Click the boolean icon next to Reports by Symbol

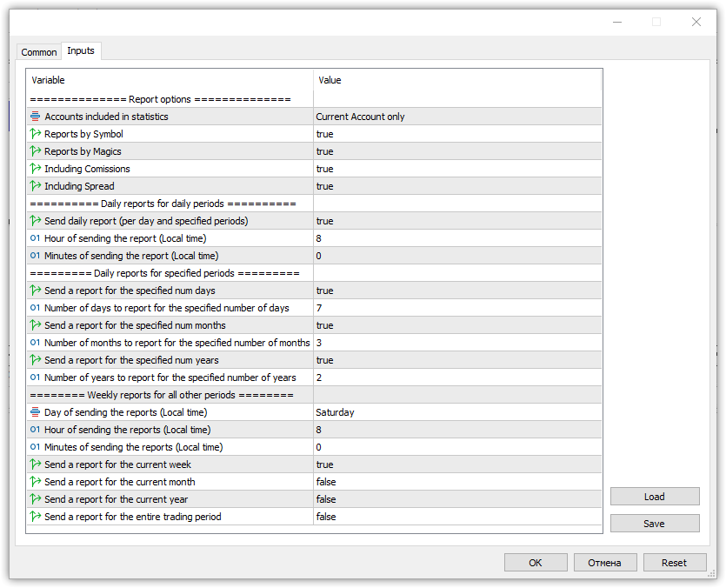36,134
